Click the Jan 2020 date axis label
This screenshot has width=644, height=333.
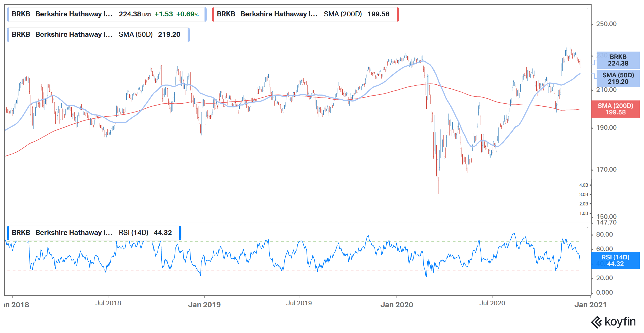click(x=397, y=305)
